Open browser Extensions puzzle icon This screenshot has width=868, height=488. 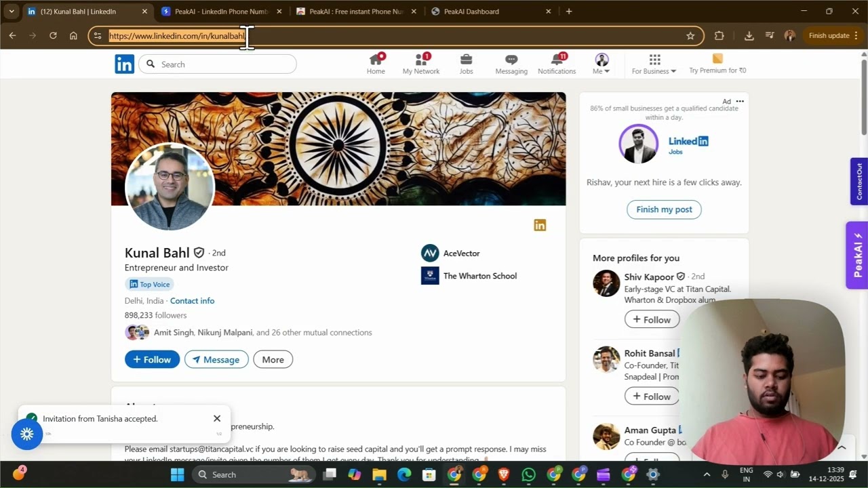[719, 36]
